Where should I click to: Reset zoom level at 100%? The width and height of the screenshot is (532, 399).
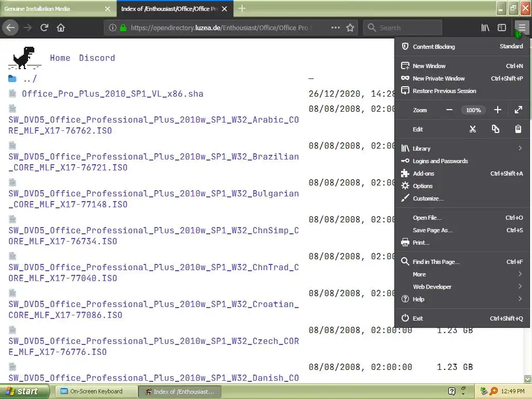(473, 110)
